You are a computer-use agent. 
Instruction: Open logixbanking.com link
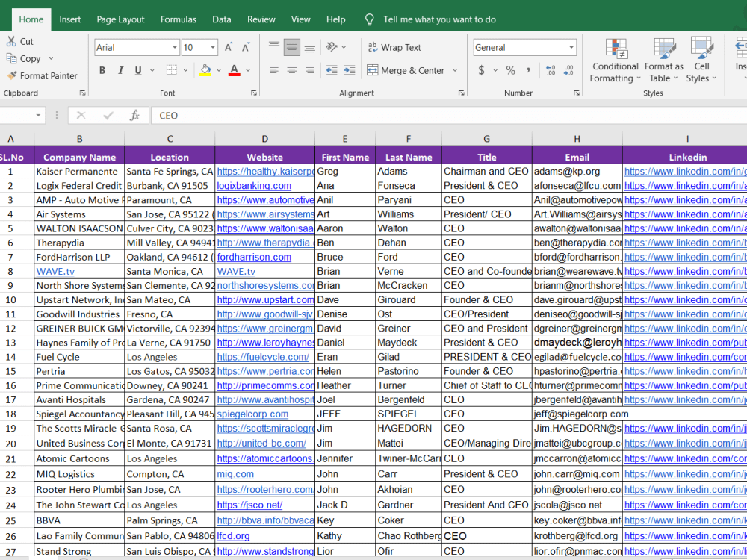(x=254, y=186)
